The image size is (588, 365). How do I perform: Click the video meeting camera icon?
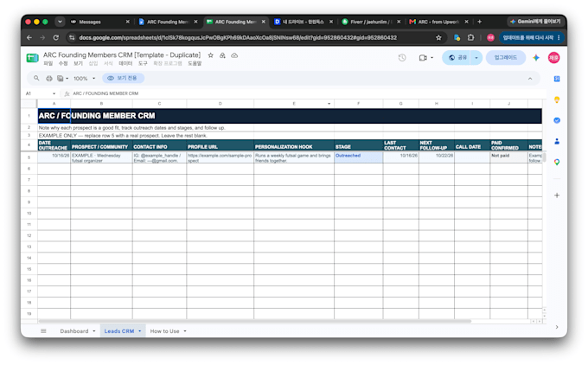click(423, 58)
